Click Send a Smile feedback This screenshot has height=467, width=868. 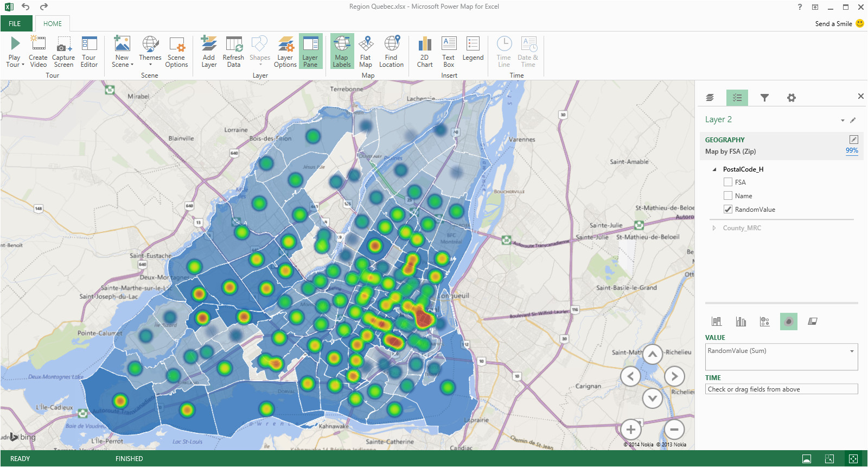click(x=839, y=23)
